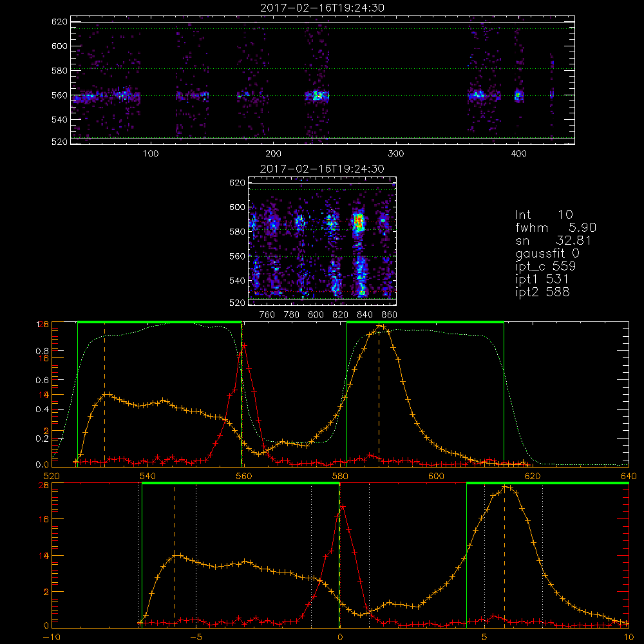Click the 'ipt2 588' parameter line

coord(542,292)
